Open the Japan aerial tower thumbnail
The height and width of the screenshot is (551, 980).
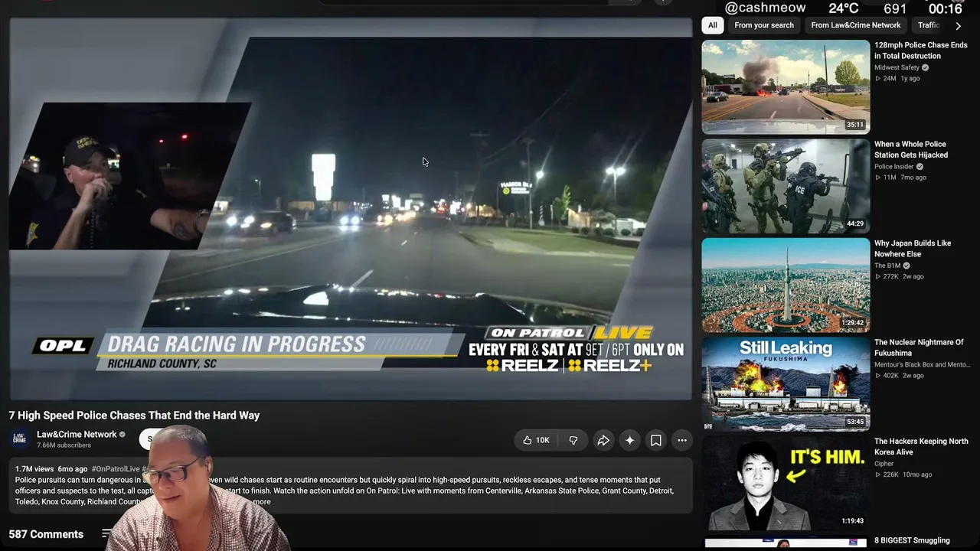tap(786, 285)
